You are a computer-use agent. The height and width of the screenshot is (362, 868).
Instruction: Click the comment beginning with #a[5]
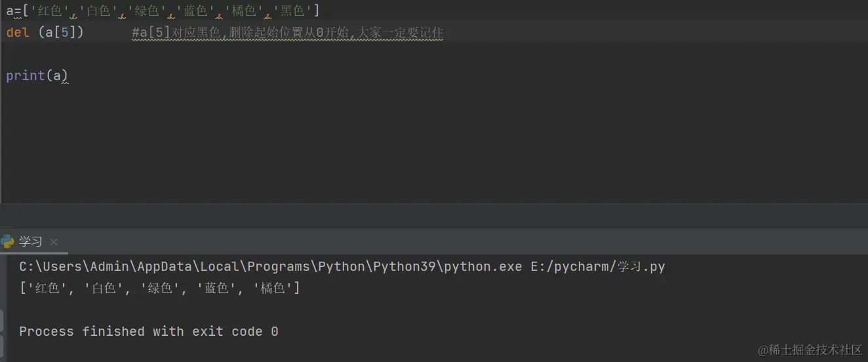point(288,32)
